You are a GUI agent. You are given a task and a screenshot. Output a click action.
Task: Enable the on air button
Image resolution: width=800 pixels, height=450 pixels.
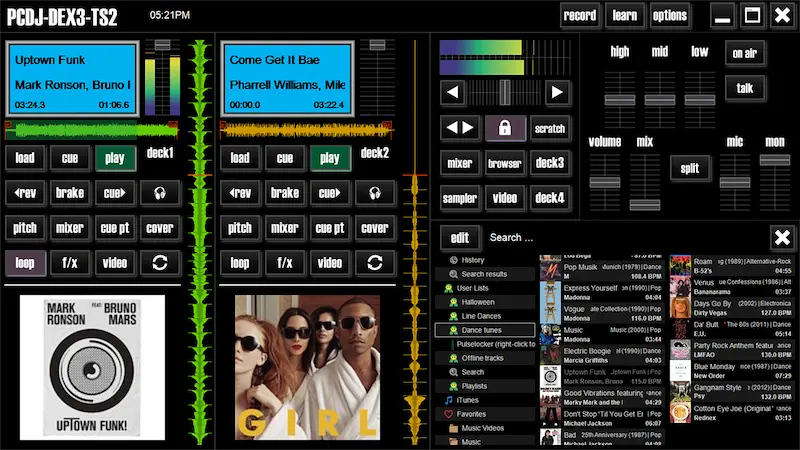coord(744,53)
